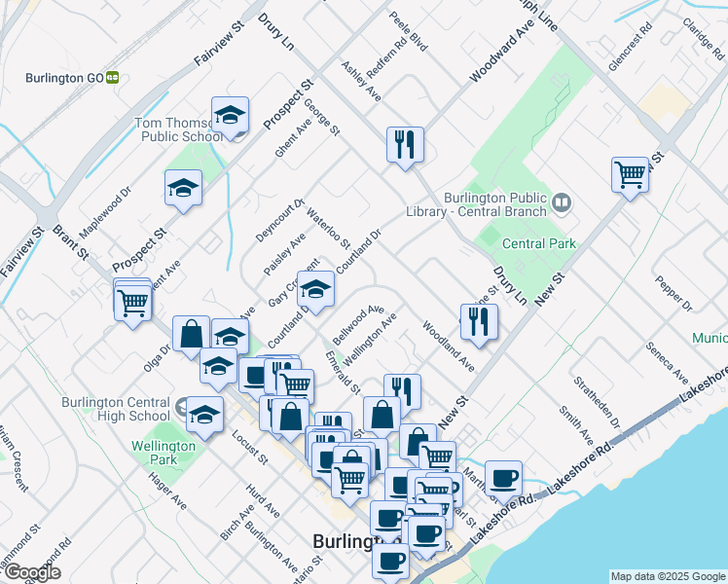Click the Pepper Dr street label
The height and width of the screenshot is (584, 728).
point(673,293)
